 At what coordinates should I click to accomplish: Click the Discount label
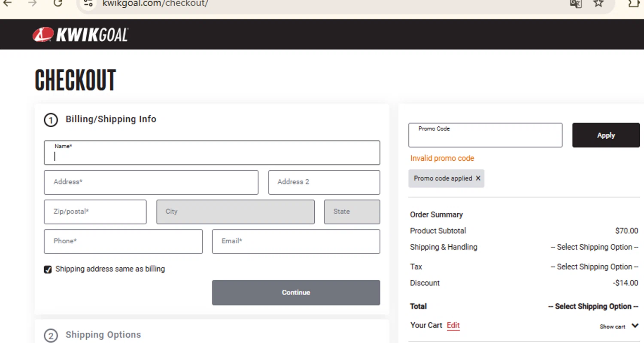point(425,283)
